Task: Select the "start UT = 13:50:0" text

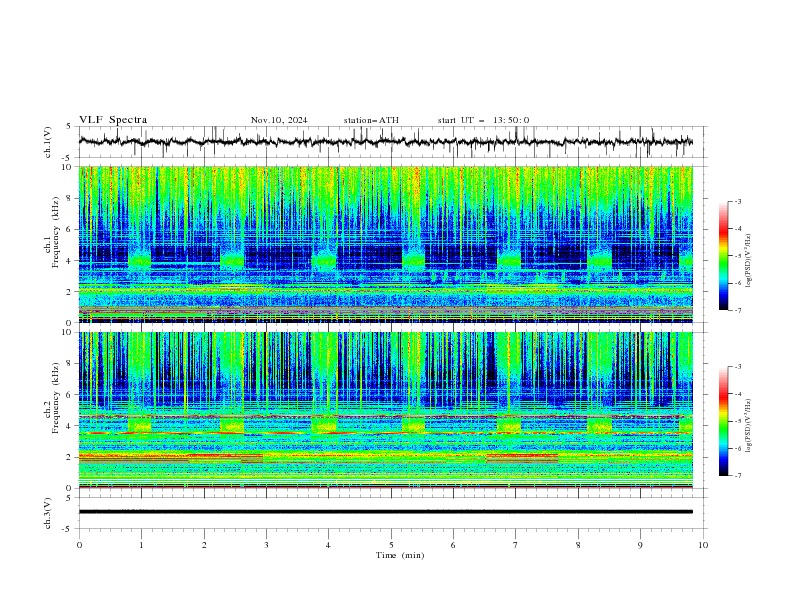Action: (x=483, y=120)
